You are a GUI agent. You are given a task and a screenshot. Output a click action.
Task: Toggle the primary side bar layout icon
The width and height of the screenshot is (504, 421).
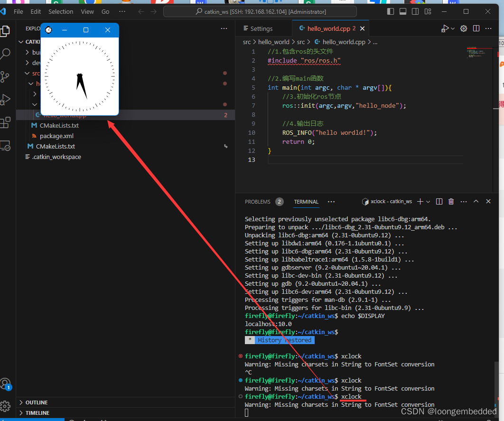(391, 11)
